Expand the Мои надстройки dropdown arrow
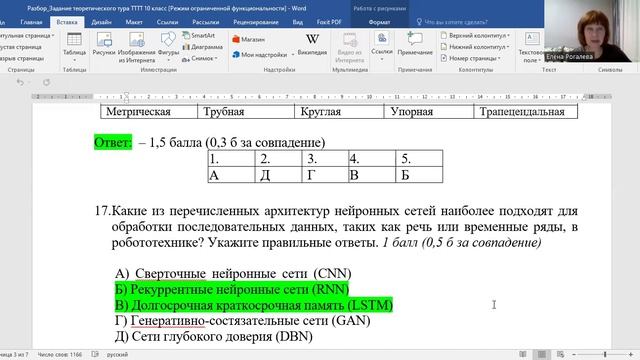Screen dimensions: 640x360 coord(293,55)
